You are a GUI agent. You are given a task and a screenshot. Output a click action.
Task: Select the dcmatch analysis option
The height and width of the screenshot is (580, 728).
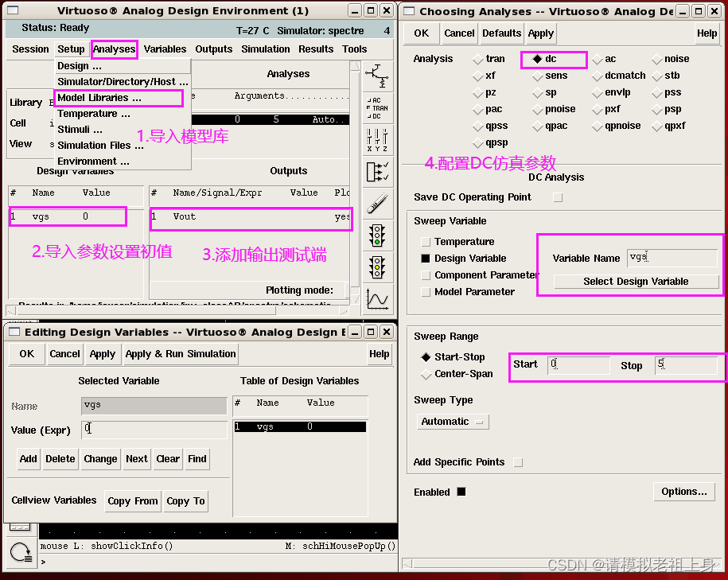[597, 76]
